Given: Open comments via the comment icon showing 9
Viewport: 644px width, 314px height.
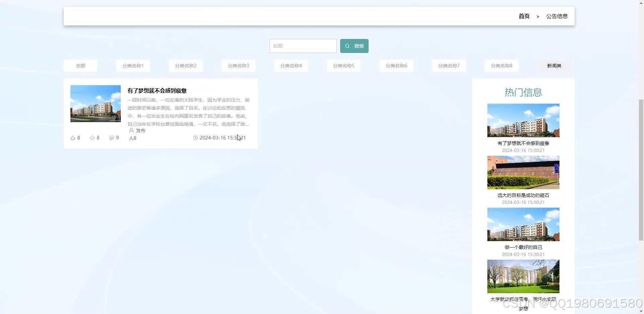Looking at the screenshot, I should click(x=112, y=138).
